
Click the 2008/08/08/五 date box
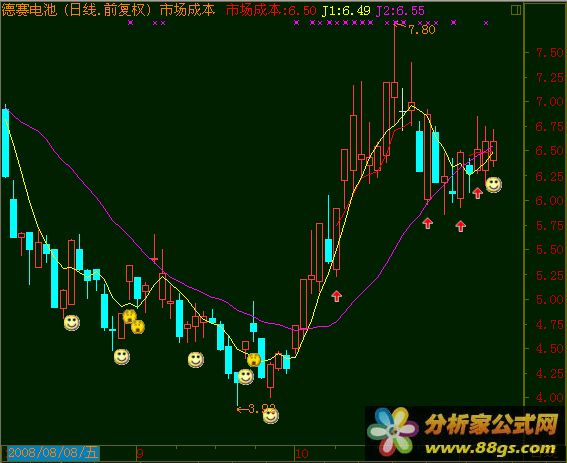[x=54, y=453]
